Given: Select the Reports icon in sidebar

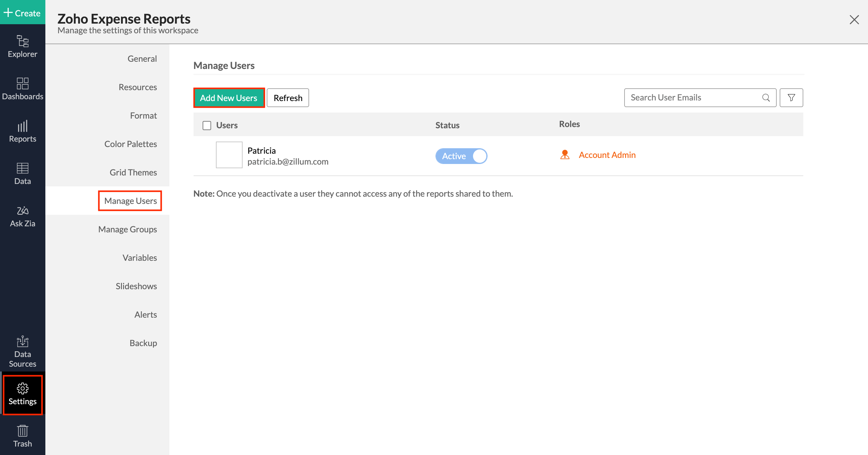Looking at the screenshot, I should pyautogui.click(x=22, y=131).
